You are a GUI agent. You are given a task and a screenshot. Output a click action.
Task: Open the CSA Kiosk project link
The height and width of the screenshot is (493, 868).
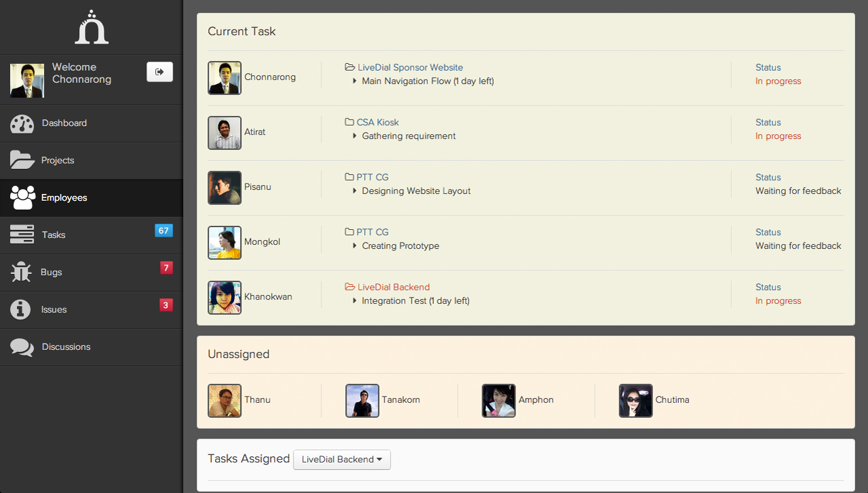(377, 123)
